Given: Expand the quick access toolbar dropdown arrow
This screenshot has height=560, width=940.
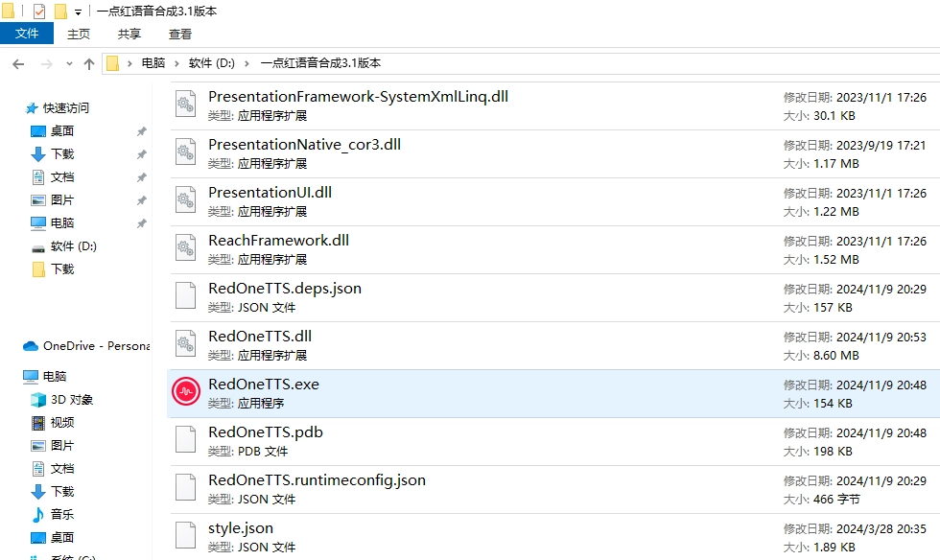Looking at the screenshot, I should 78,12.
